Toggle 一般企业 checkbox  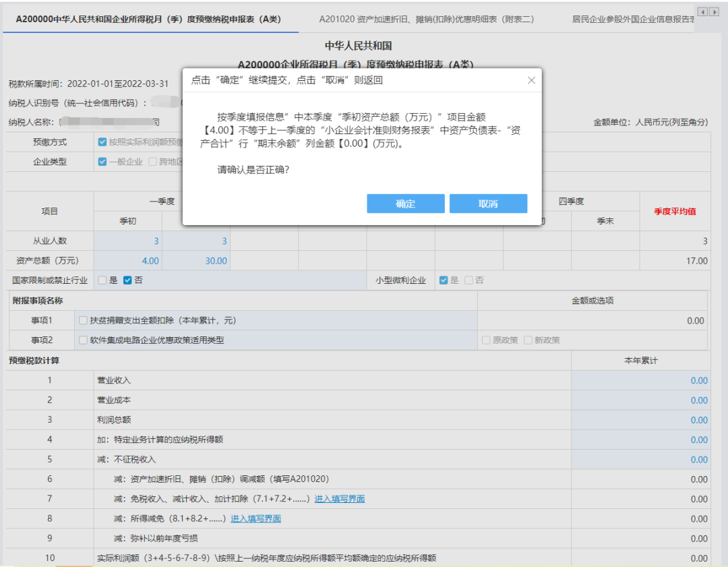[x=102, y=162]
